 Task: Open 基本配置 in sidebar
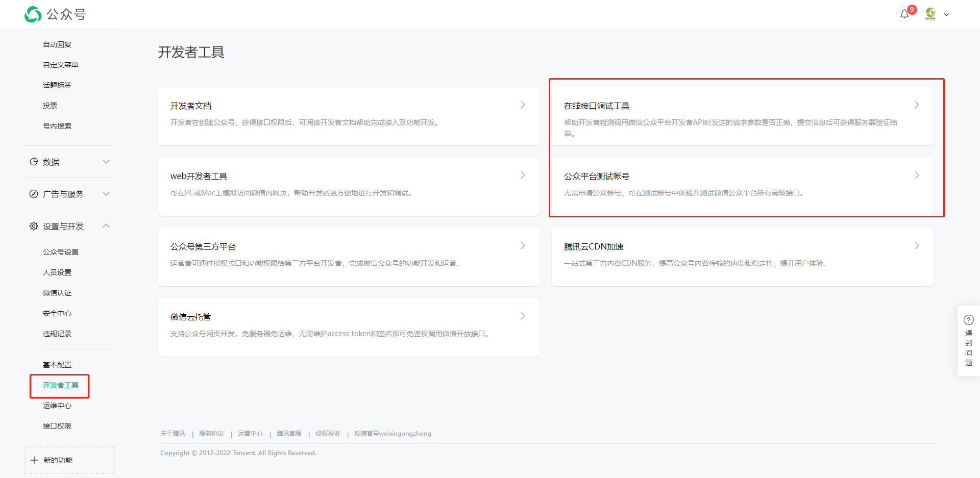[x=57, y=365]
